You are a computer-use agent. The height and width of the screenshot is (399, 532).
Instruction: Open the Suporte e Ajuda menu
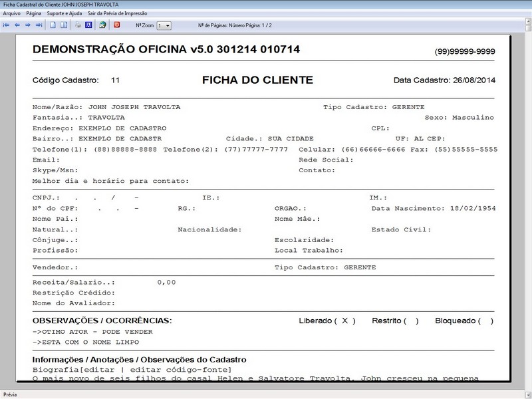tap(65, 13)
